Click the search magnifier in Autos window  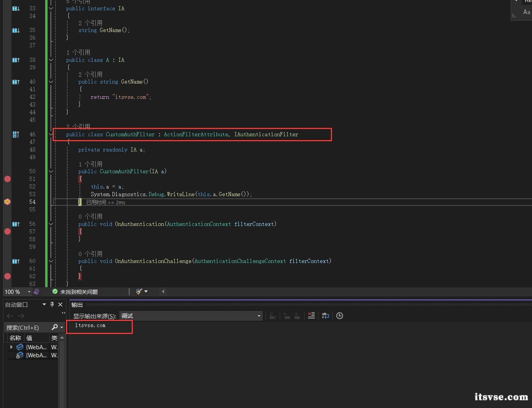point(55,327)
